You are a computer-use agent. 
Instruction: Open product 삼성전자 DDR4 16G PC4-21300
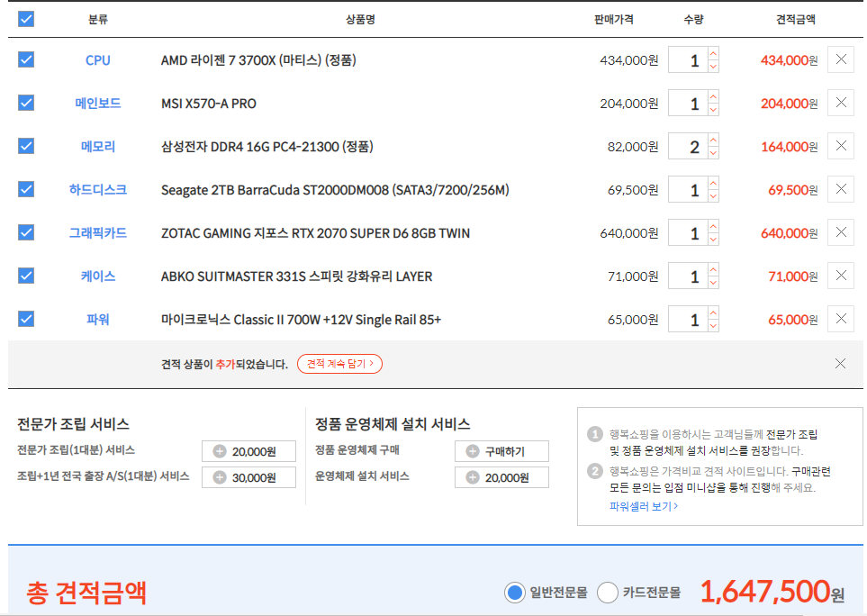[267, 147]
